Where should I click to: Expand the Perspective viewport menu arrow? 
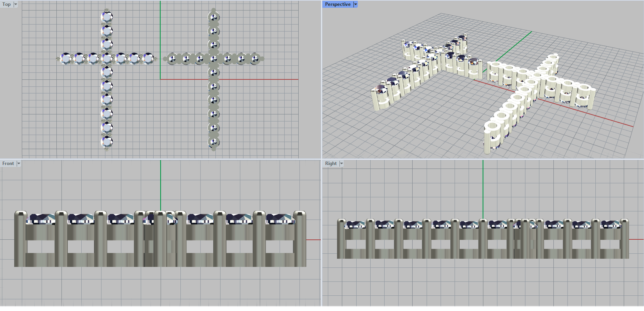click(355, 4)
